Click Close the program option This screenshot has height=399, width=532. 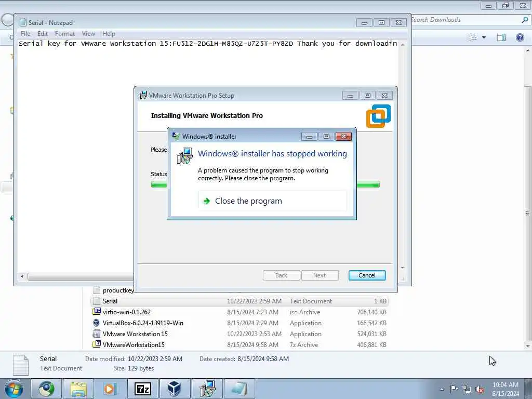click(272, 201)
